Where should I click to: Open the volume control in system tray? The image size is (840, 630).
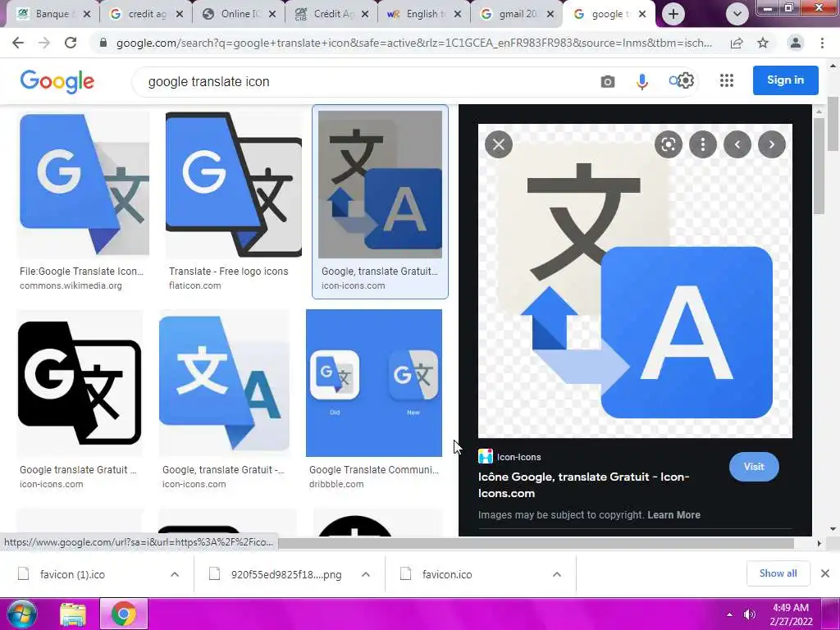(x=750, y=614)
